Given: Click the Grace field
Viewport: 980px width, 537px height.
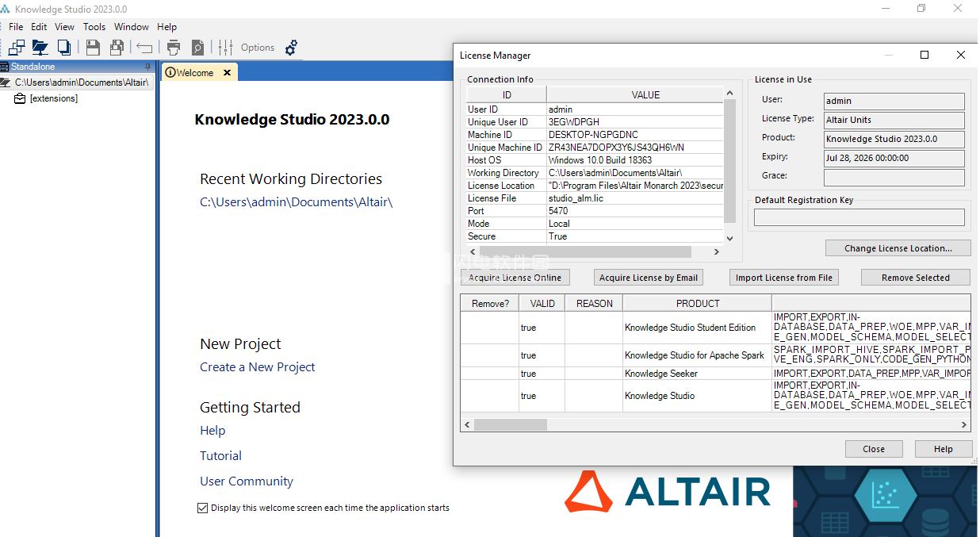Looking at the screenshot, I should click(894, 177).
